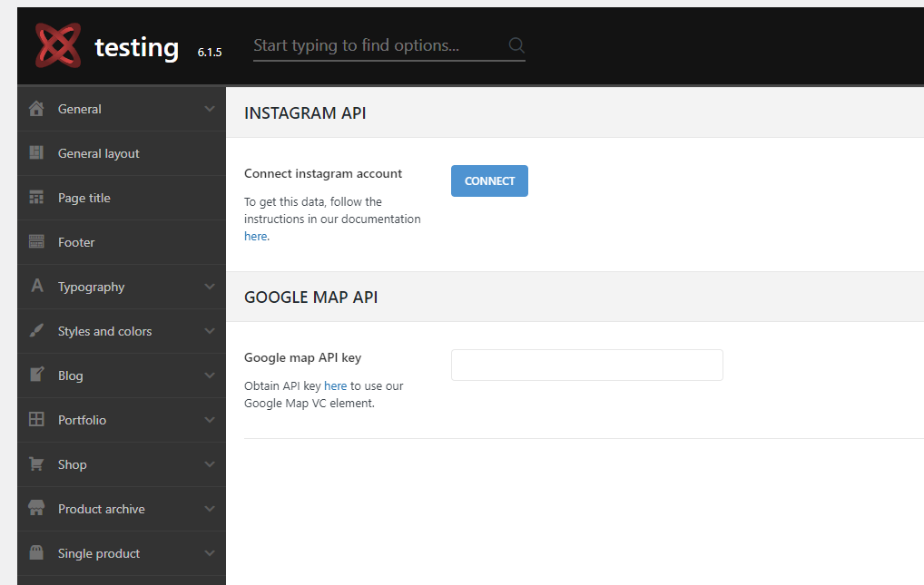Click the Blog pencil icon
This screenshot has width=924, height=585.
coord(36,375)
